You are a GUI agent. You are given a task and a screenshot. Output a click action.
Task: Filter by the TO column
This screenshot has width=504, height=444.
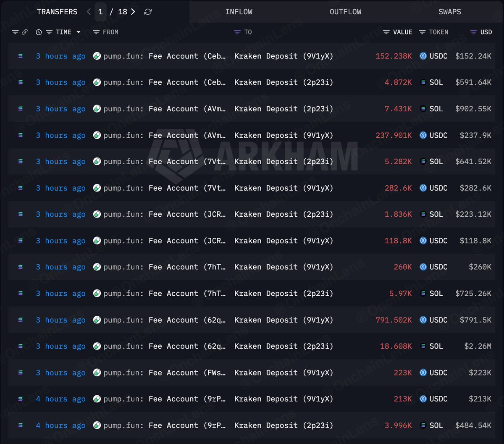click(x=237, y=32)
